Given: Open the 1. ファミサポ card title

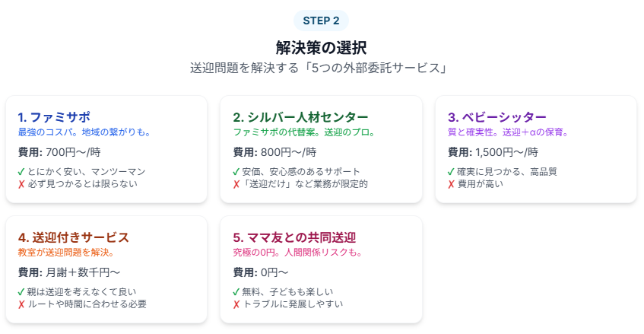Looking at the screenshot, I should (54, 117).
